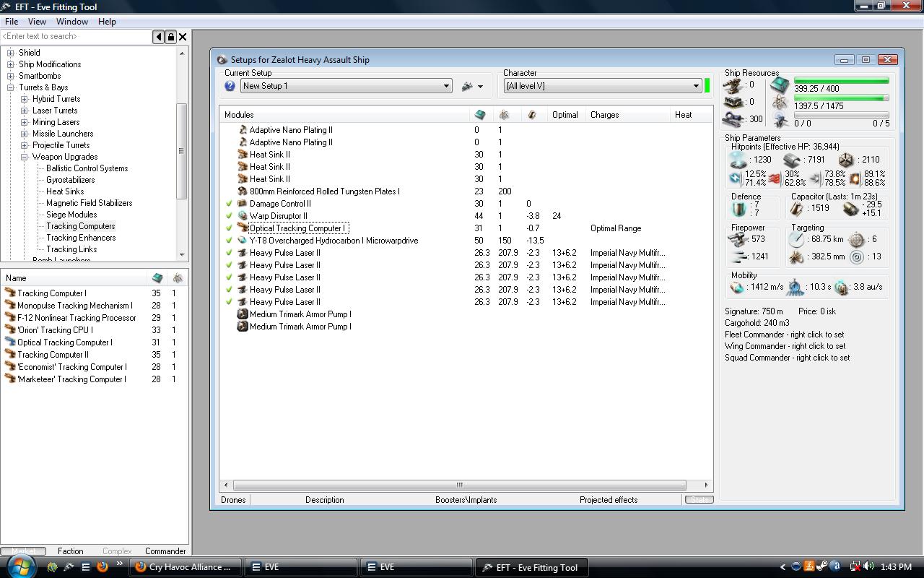
Task: Expand the Shield tree node
Action: pyautogui.click(x=11, y=53)
